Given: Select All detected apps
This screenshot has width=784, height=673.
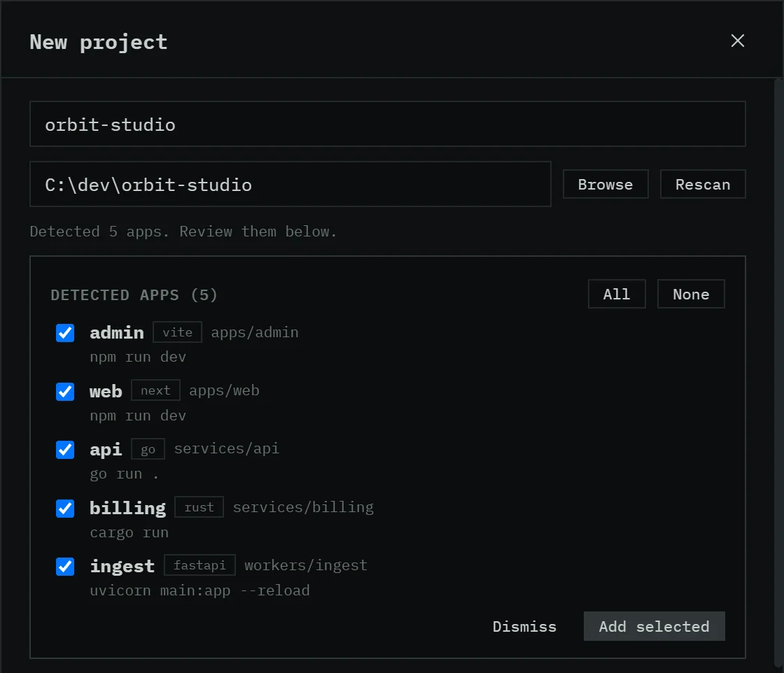Looking at the screenshot, I should click(617, 294).
